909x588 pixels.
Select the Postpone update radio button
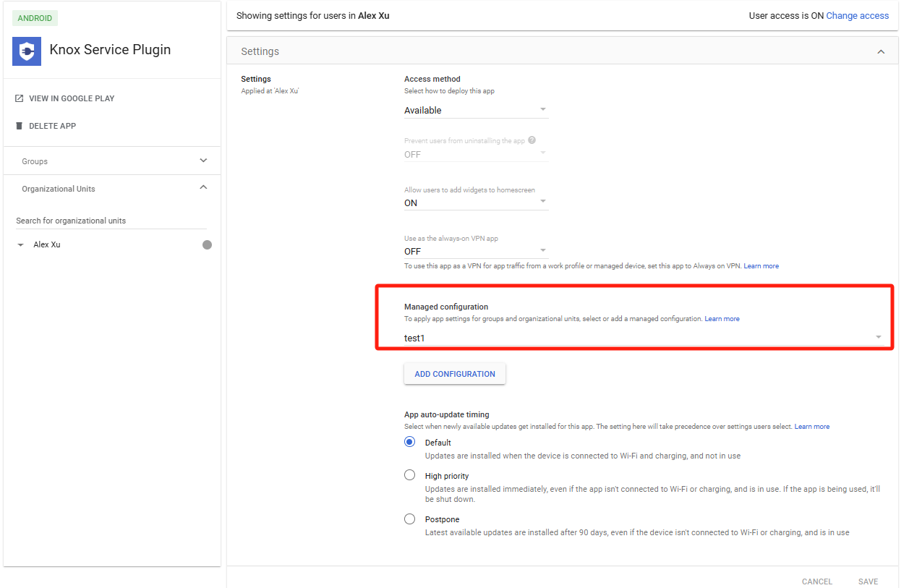coord(410,519)
